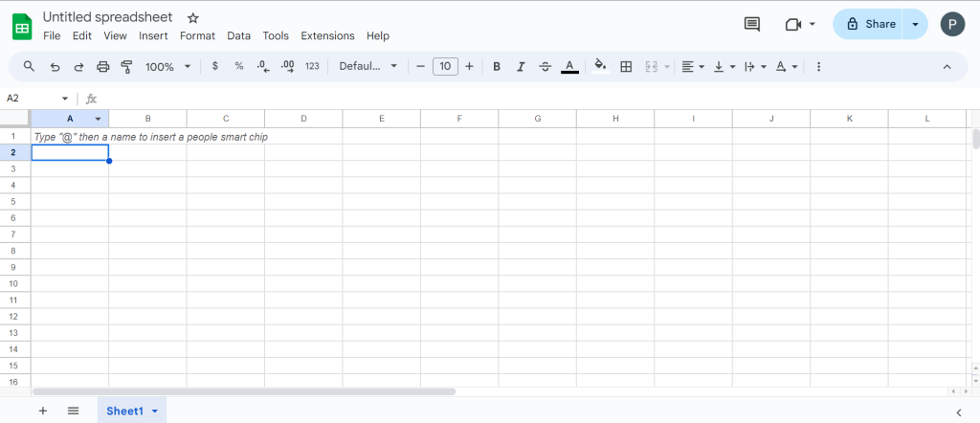Click the Join a call camera icon
980x423 pixels.
(x=793, y=24)
